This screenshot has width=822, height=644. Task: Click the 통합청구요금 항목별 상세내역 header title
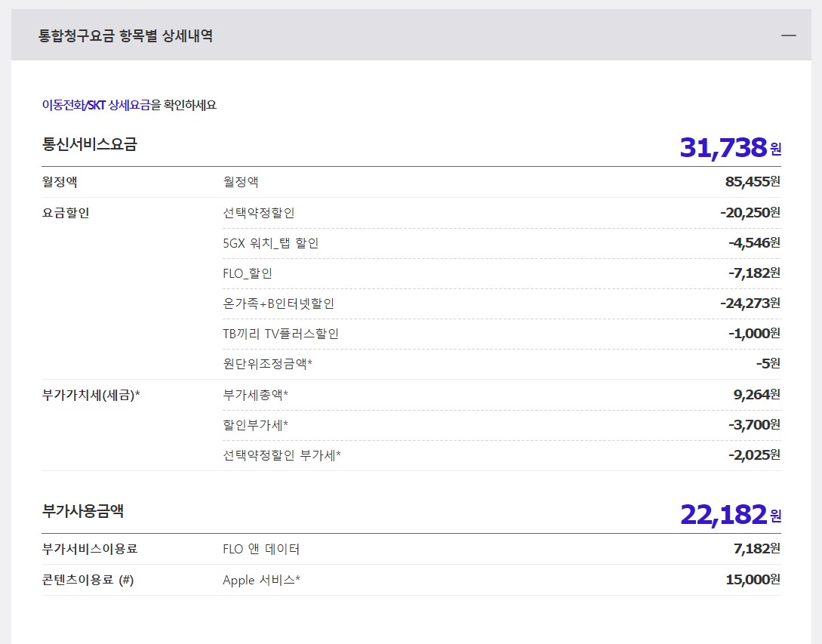point(125,35)
